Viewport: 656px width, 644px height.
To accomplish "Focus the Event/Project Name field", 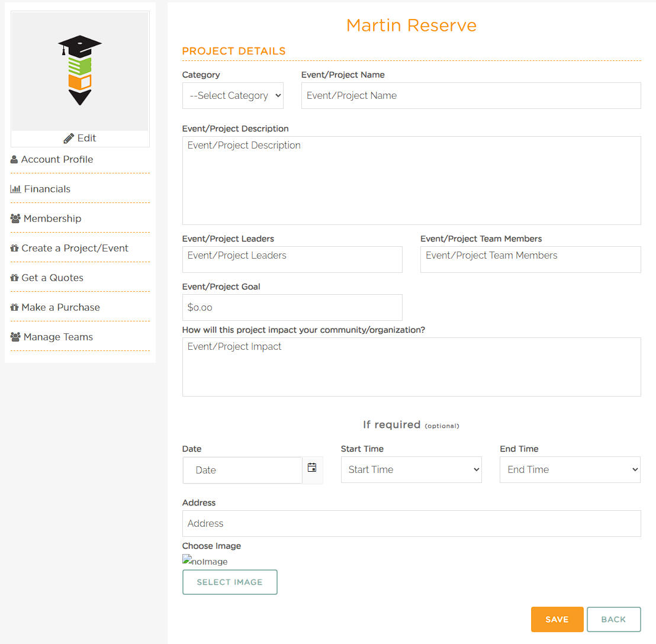I will click(x=471, y=95).
